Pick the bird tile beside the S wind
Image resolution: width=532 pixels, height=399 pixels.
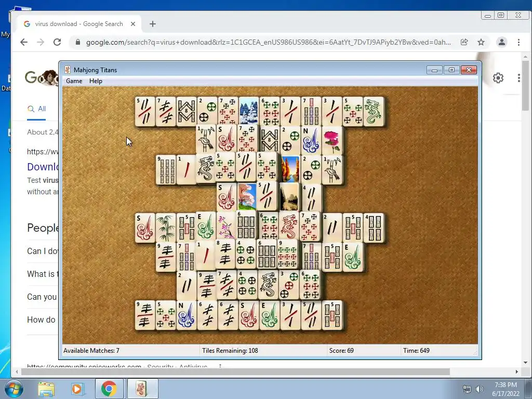tap(206, 139)
